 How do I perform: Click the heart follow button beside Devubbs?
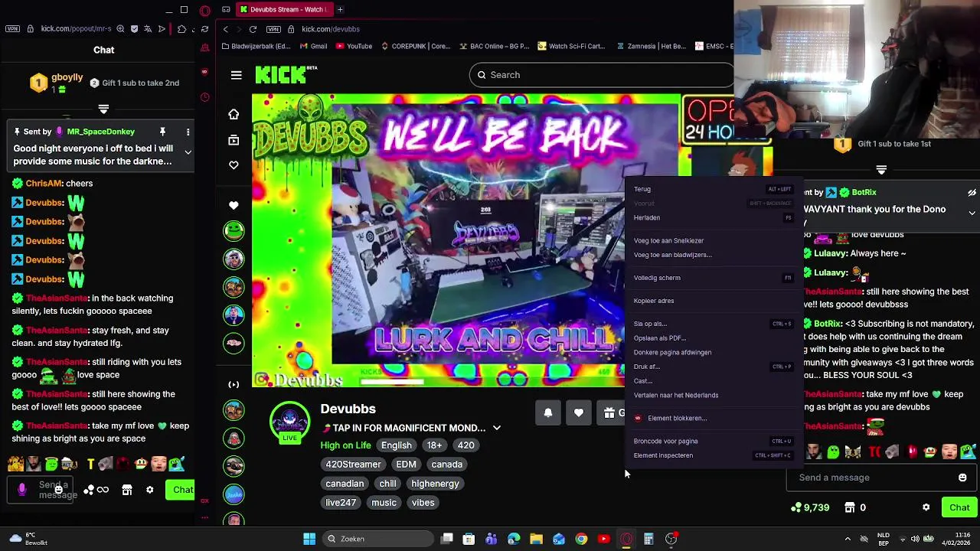click(x=579, y=412)
